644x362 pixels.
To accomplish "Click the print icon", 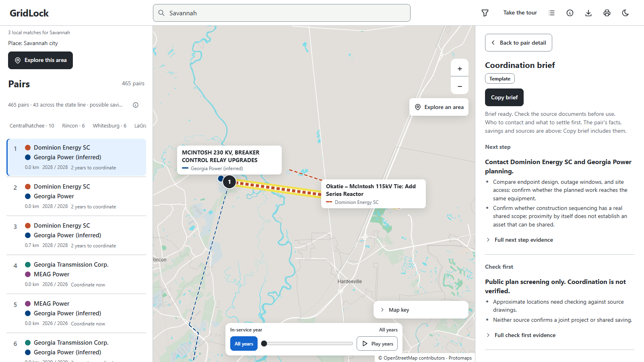I will pyautogui.click(x=607, y=13).
